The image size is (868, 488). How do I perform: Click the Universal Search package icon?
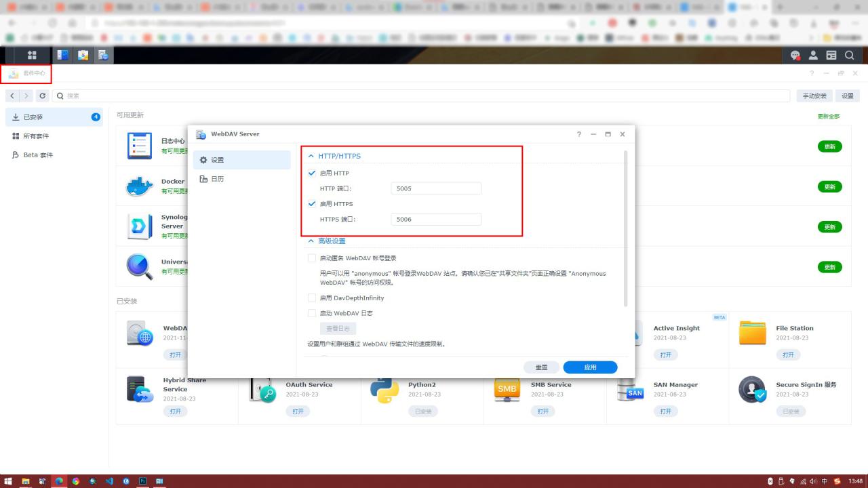(x=140, y=266)
